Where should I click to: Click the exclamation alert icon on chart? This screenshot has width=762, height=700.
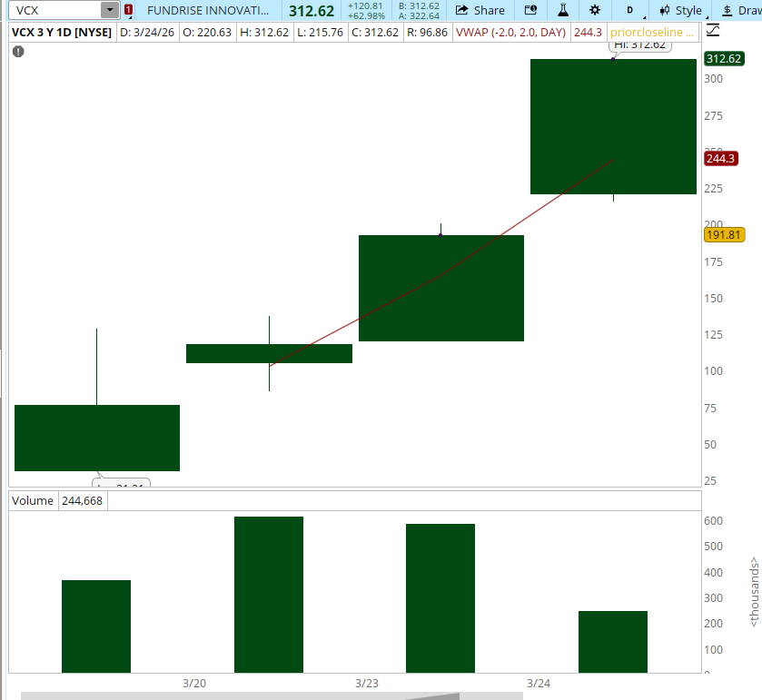(18, 52)
